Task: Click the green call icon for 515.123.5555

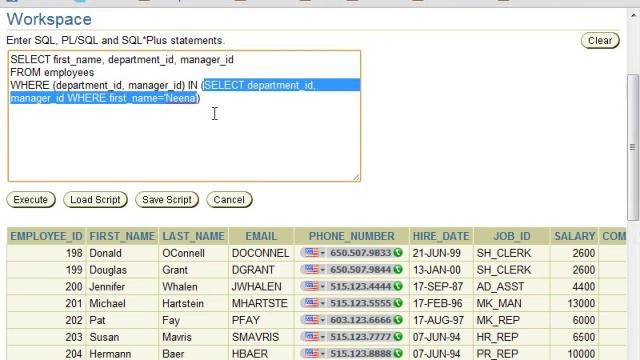Action: [x=398, y=303]
